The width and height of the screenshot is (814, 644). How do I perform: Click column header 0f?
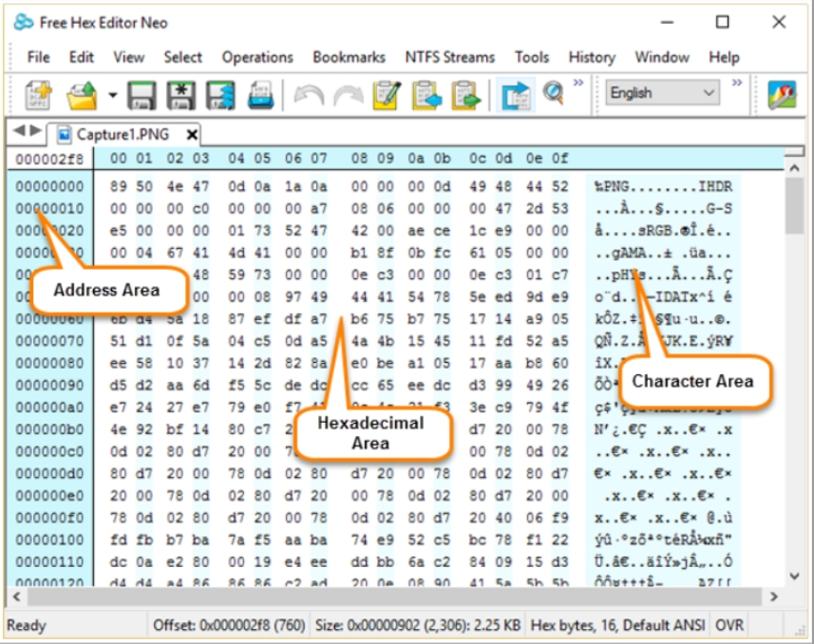pos(559,158)
